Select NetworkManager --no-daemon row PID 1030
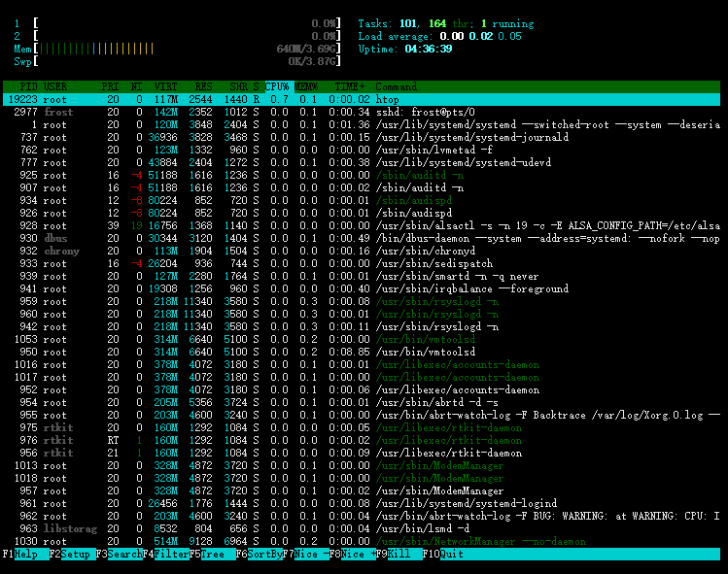Screen dimensions: 728x574 coord(362,542)
